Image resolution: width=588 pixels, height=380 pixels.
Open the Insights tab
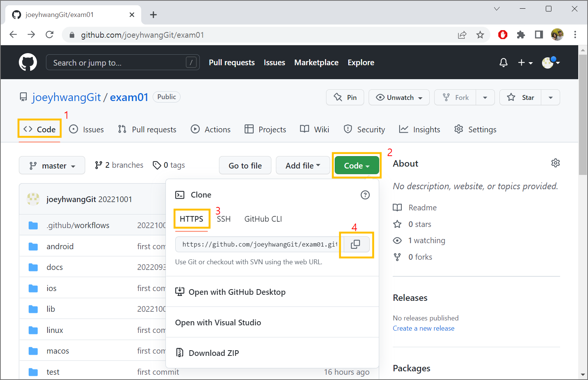[420, 129]
